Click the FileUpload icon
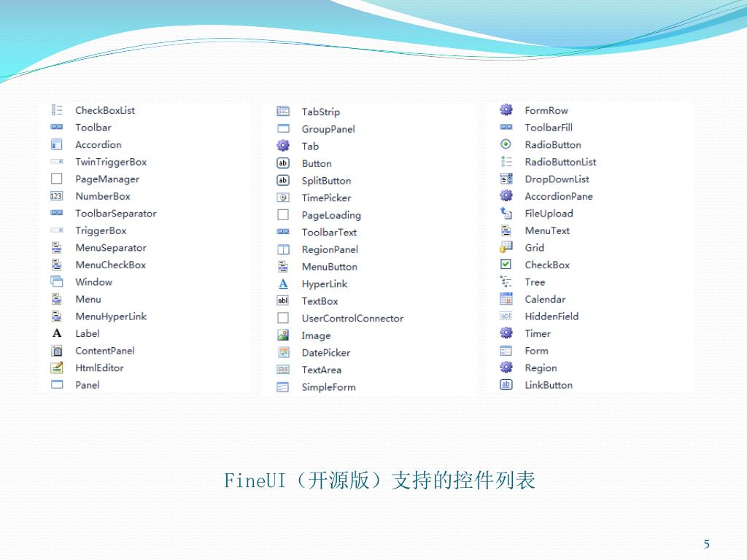747x560 pixels. [506, 213]
